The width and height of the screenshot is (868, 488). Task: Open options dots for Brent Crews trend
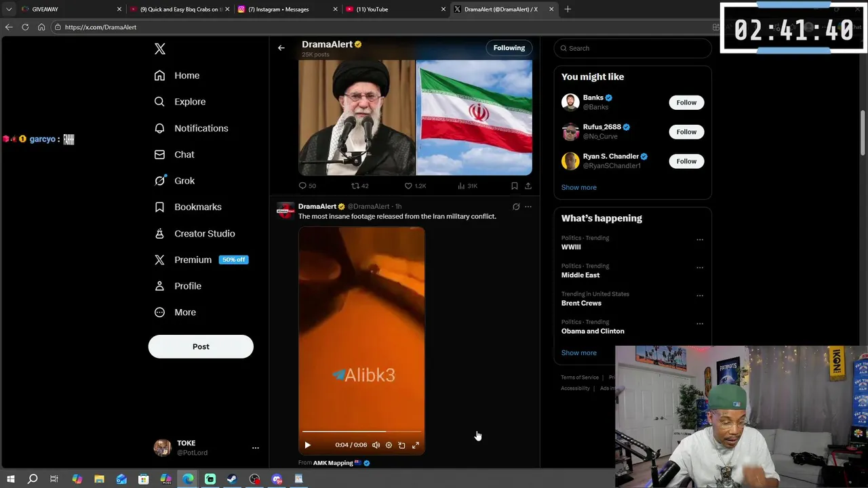coord(700,296)
